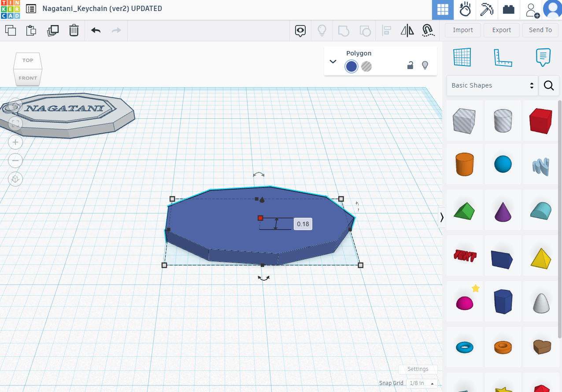This screenshot has height=392, width=562.
Task: Open the design properties menu icon
Action: [30, 9]
